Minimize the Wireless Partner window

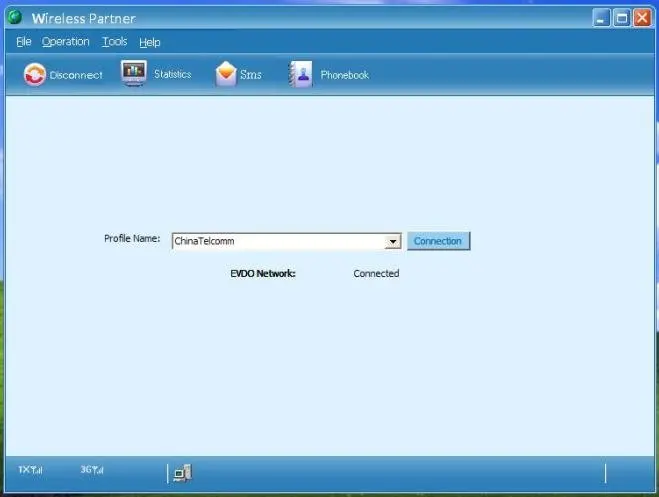[601, 18]
